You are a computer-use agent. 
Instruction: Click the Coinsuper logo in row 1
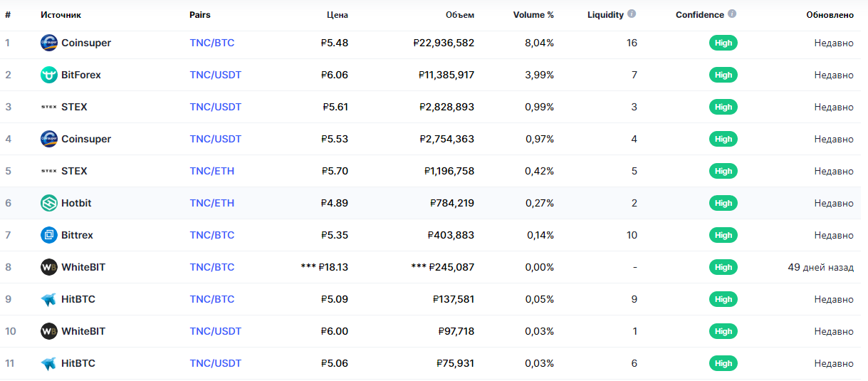(48, 43)
